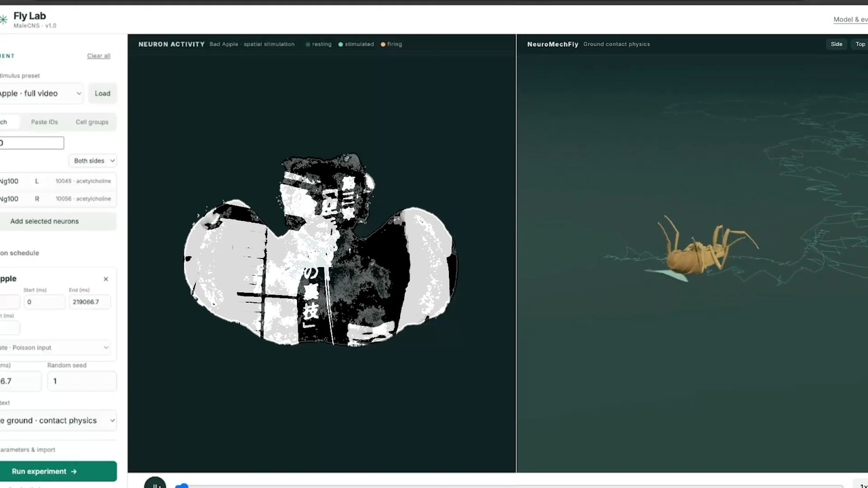Pause playback with the round button
This screenshot has height=488, width=868.
(155, 483)
